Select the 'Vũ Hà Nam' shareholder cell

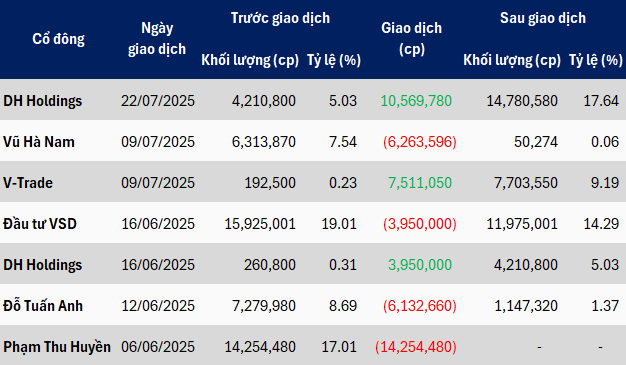(39, 142)
